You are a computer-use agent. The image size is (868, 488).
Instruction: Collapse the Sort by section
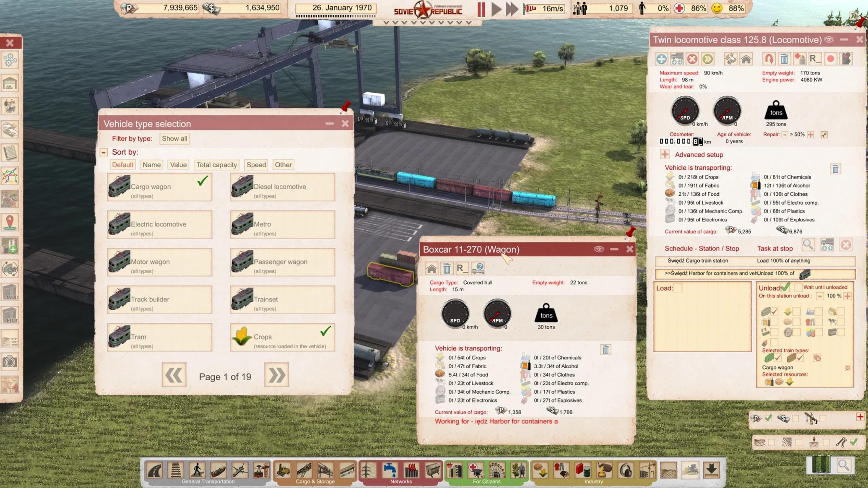(x=104, y=152)
